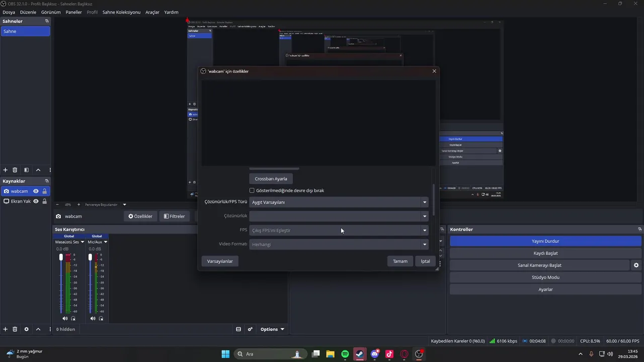The width and height of the screenshot is (644, 362).
Task: Hide the wabcam source with the eye icon
Action: click(x=36, y=191)
